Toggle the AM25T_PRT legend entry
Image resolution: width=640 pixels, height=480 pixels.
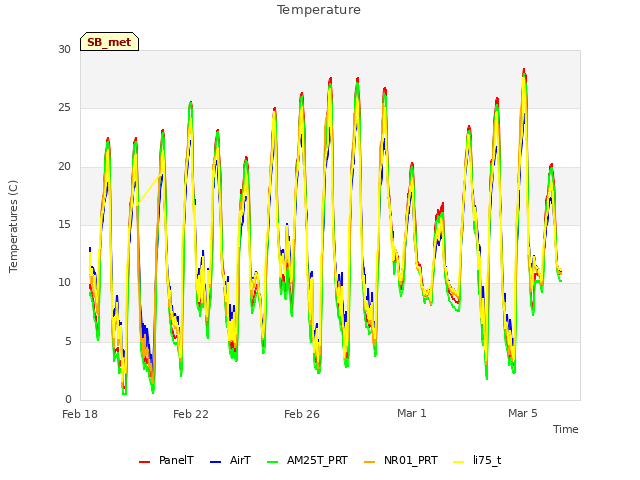(307, 461)
